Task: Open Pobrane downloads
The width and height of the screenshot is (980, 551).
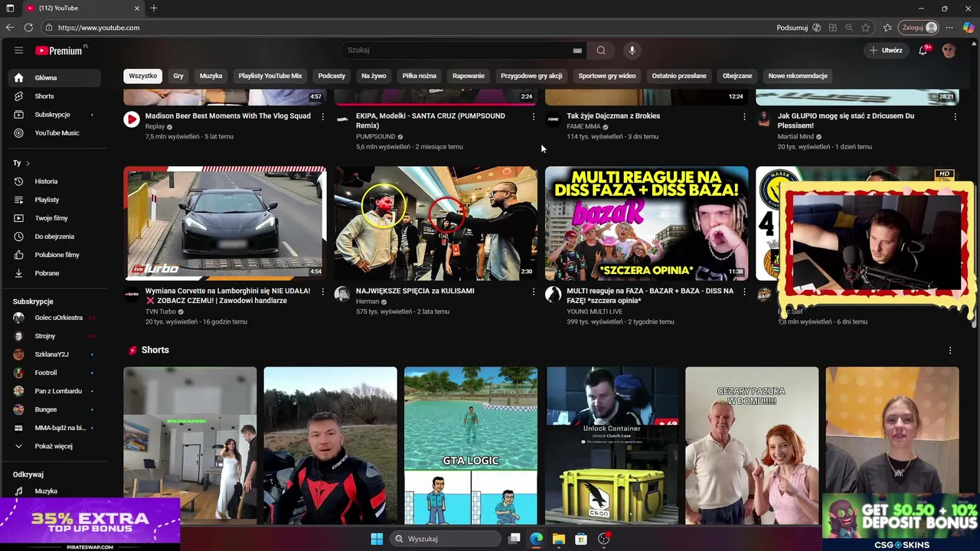Action: 54,273
